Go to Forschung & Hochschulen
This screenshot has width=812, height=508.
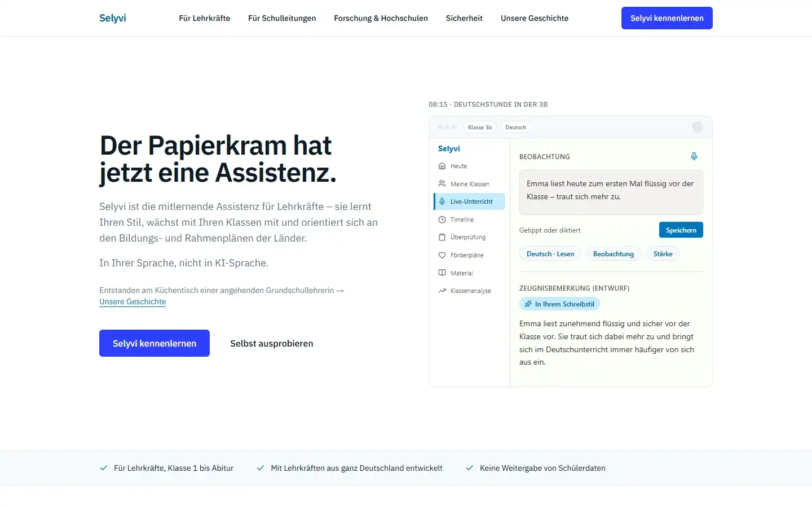pyautogui.click(x=381, y=18)
